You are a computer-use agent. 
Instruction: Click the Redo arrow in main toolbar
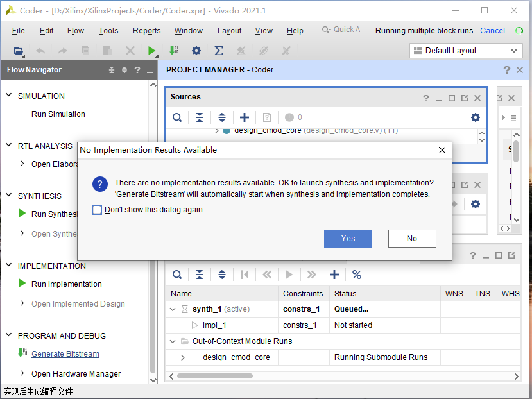(x=63, y=51)
